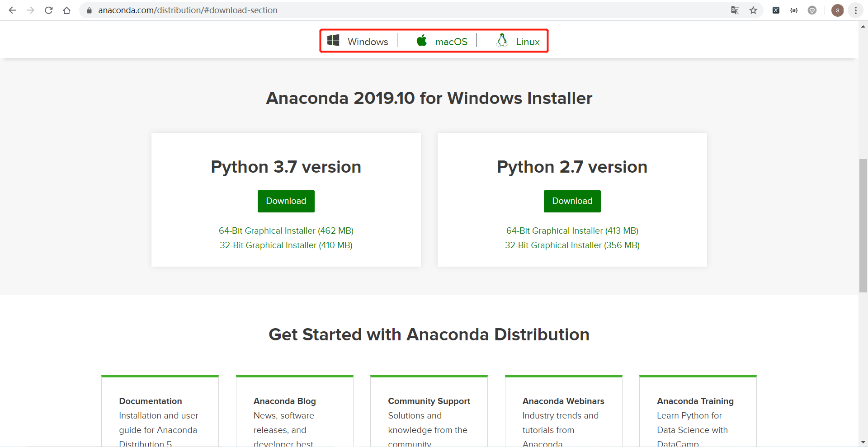
Task: Open the Community Support card
Action: (x=429, y=411)
